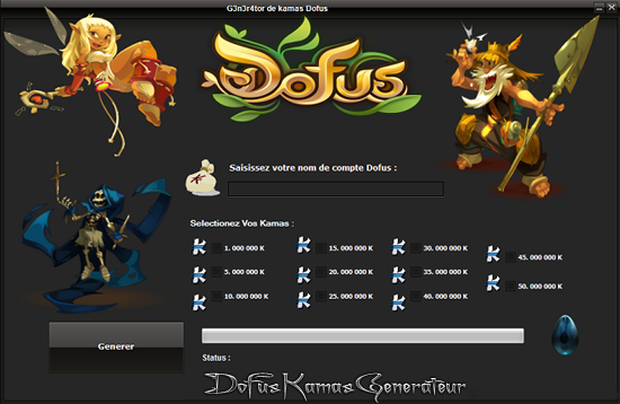Click the Dofus logo
Screen dimensions: 620x404
[311, 70]
